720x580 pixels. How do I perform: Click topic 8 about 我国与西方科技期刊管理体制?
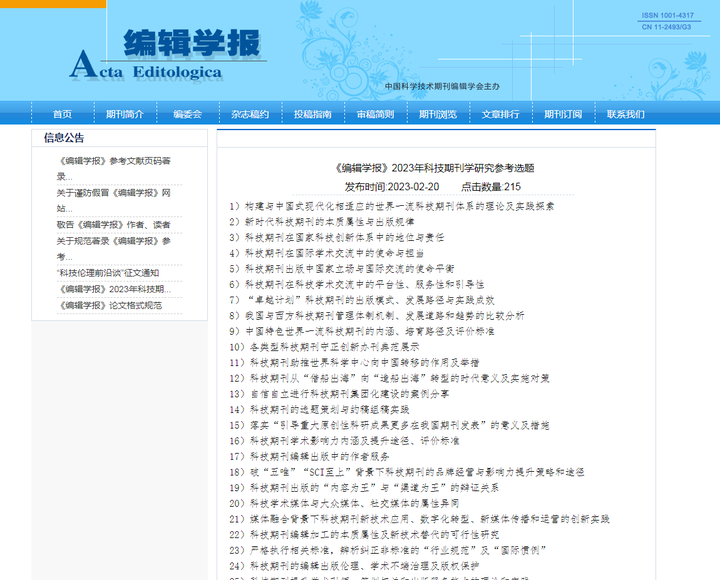coord(377,315)
